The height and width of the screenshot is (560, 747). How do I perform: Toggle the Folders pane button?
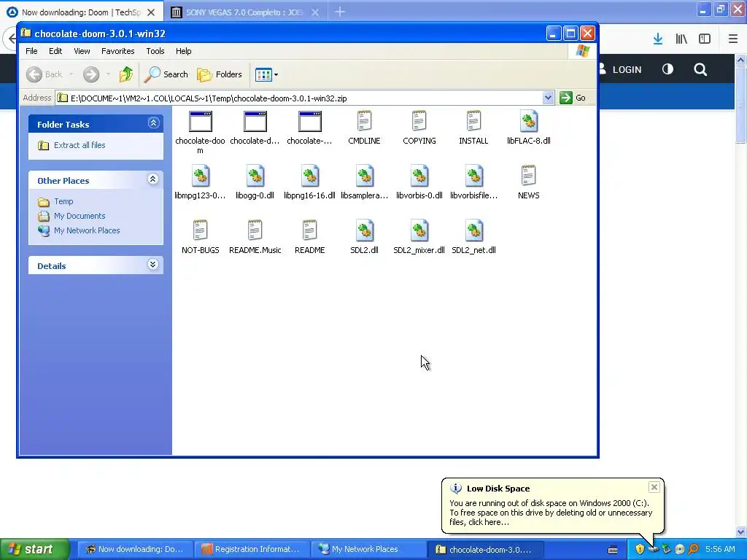pyautogui.click(x=220, y=74)
